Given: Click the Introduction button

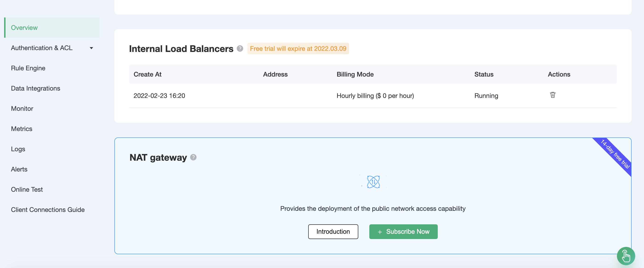Looking at the screenshot, I should coord(333,232).
